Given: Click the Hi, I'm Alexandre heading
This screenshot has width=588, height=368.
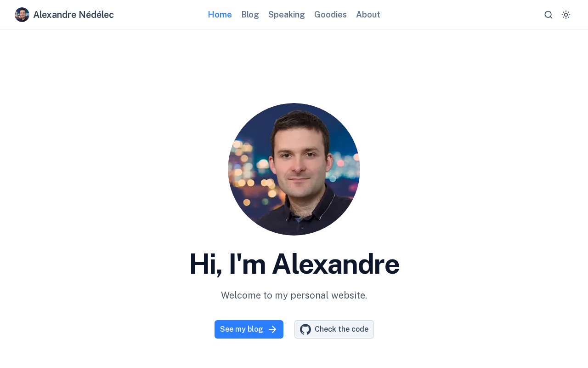Looking at the screenshot, I should [x=294, y=264].
